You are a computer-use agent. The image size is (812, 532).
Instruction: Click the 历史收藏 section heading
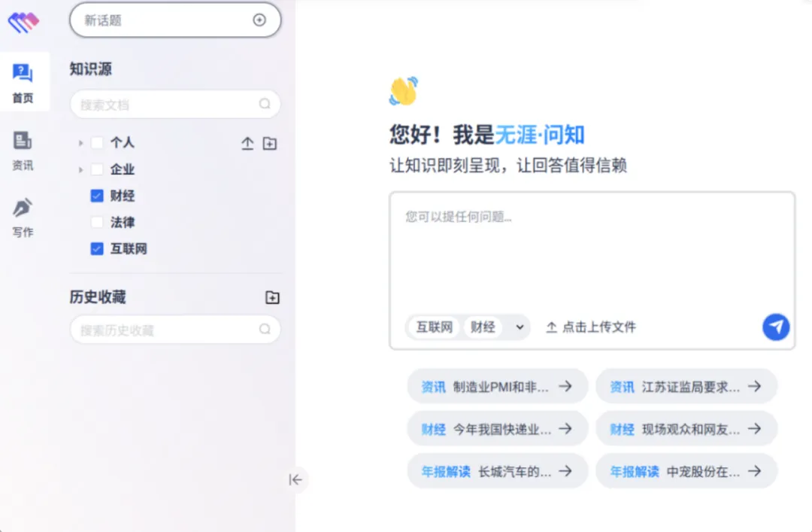click(x=98, y=297)
